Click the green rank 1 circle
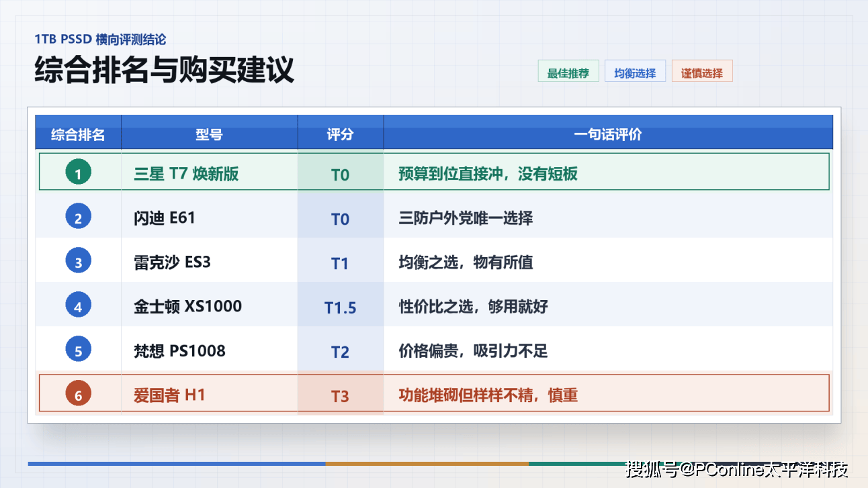868x488 pixels. click(x=78, y=173)
